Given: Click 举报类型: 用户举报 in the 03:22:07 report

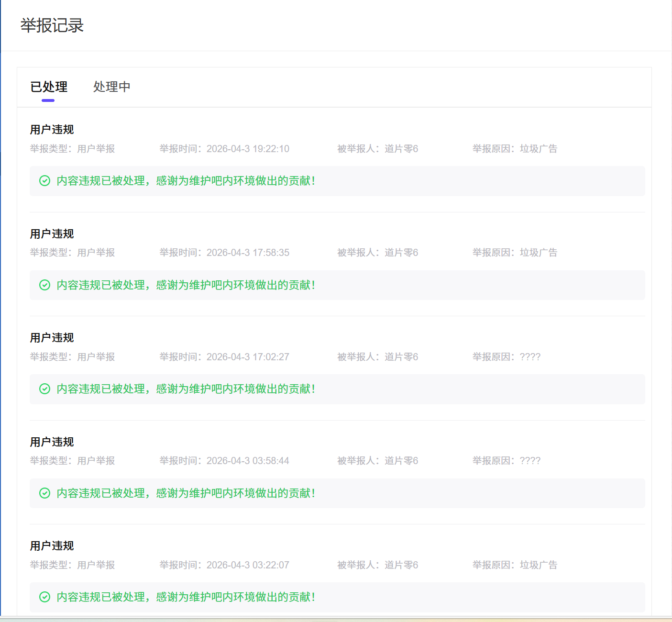Looking at the screenshot, I should 72,565.
